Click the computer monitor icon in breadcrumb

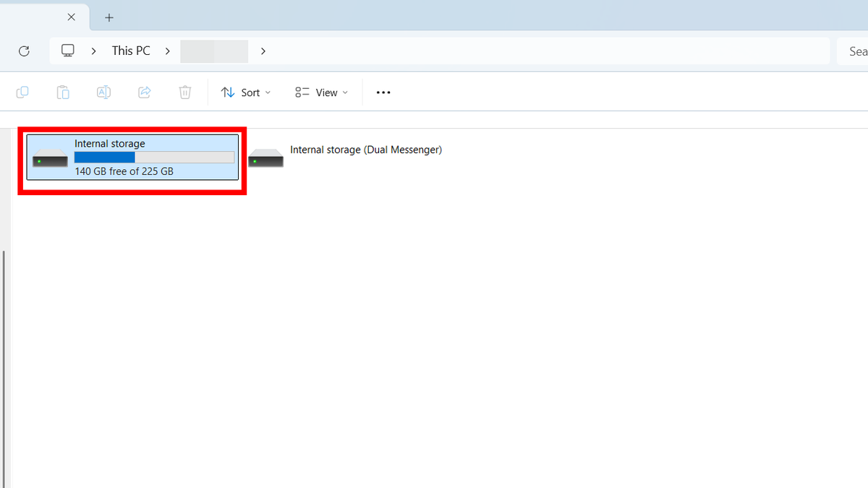coord(68,51)
